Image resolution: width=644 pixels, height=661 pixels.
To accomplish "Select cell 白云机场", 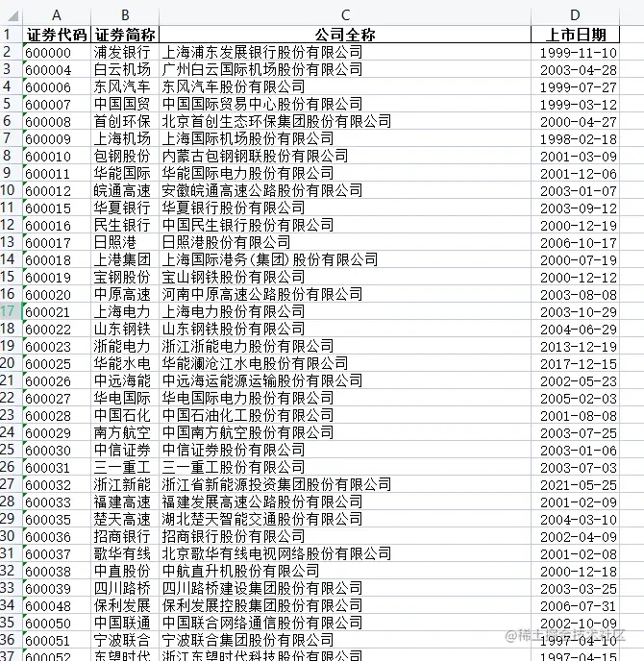I will (x=125, y=69).
